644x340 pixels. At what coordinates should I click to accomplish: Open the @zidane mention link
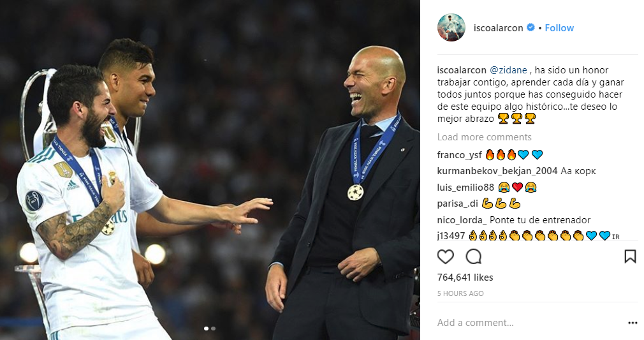[x=508, y=70]
